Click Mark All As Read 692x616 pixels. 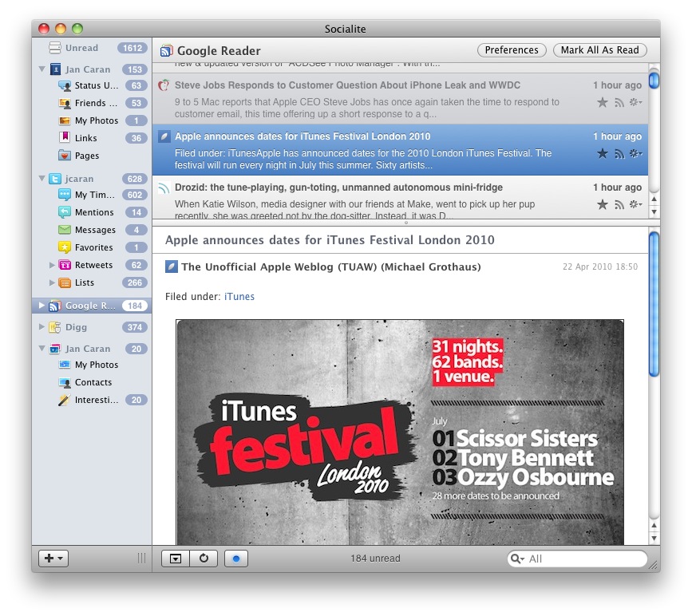(x=599, y=49)
